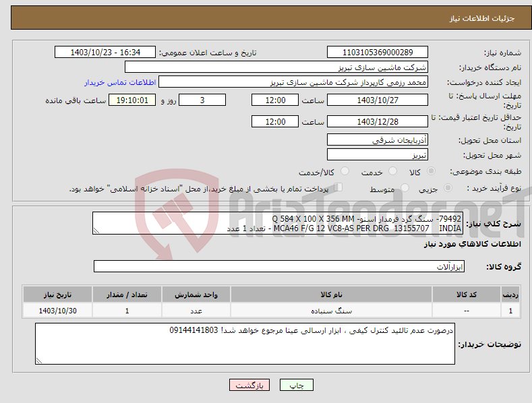Click the طبقه بندی موضوعی label
Viewport: 532px width, 403px height.
point(485,171)
